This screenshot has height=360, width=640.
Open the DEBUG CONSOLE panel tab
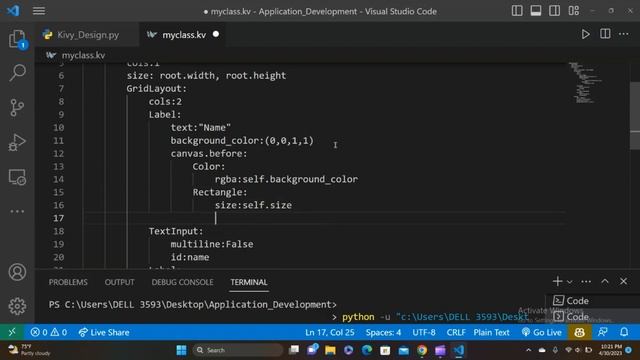(x=182, y=282)
